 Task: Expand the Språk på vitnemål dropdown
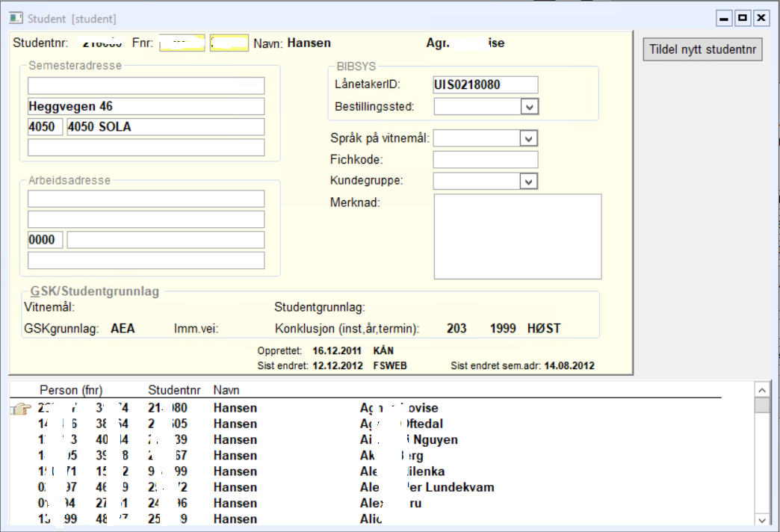tap(528, 138)
